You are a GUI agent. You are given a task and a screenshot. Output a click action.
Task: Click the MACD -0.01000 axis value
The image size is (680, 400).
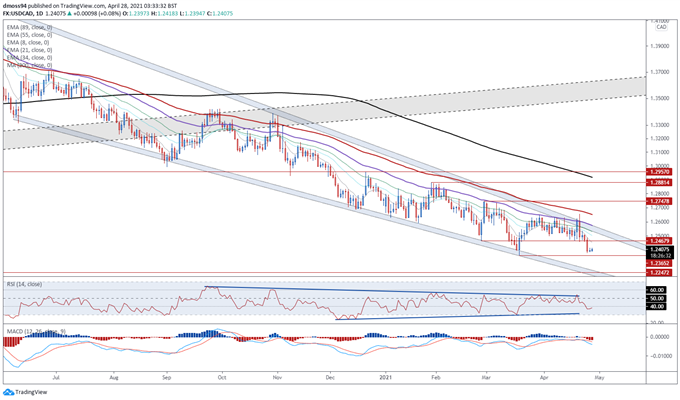(660, 356)
